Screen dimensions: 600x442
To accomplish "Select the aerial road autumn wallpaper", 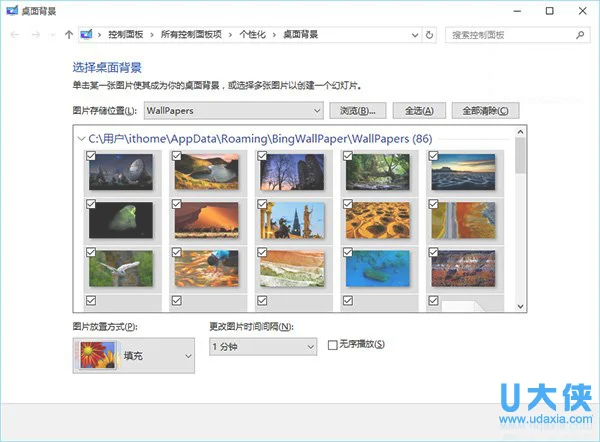I will 463,220.
